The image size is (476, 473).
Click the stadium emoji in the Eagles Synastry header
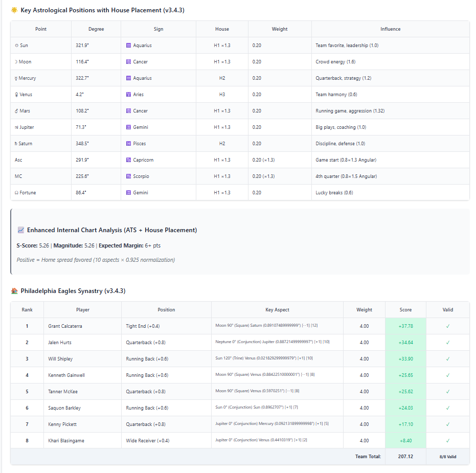pyautogui.click(x=14, y=290)
